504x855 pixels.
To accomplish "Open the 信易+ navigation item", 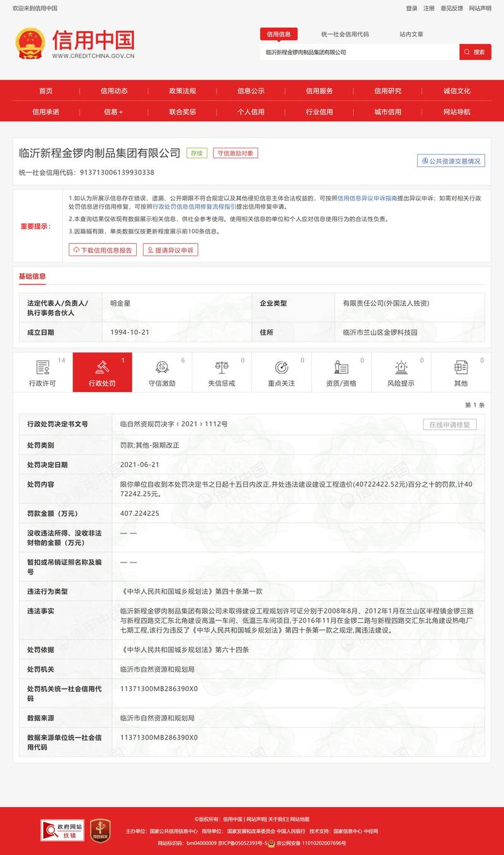I will pyautogui.click(x=114, y=112).
